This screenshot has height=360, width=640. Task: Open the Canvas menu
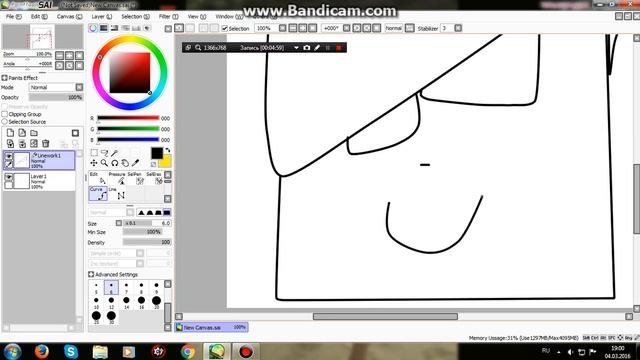[x=69, y=17]
